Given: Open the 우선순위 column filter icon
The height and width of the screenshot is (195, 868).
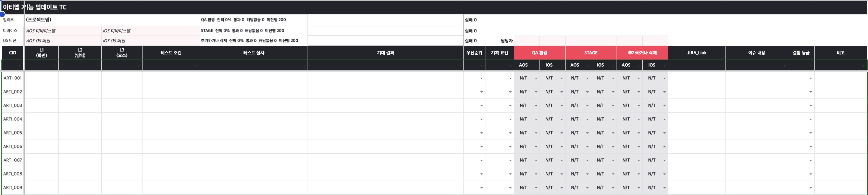Looking at the screenshot, I should tap(482, 65).
